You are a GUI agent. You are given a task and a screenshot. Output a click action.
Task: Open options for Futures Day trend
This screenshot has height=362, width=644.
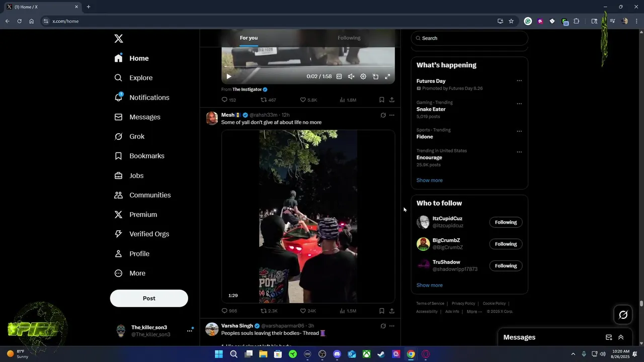[x=519, y=81]
